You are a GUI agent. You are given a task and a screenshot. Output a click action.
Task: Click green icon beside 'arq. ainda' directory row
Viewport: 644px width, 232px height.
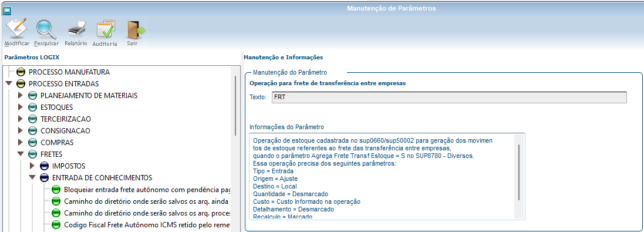tap(56, 201)
